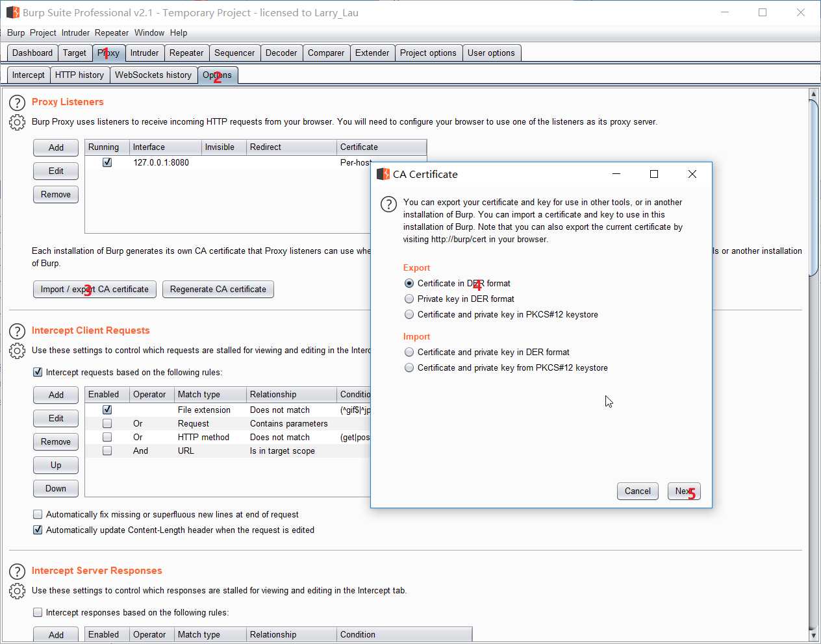Move rule Down in client request rules
Image resolution: width=821 pixels, height=644 pixels.
point(56,488)
